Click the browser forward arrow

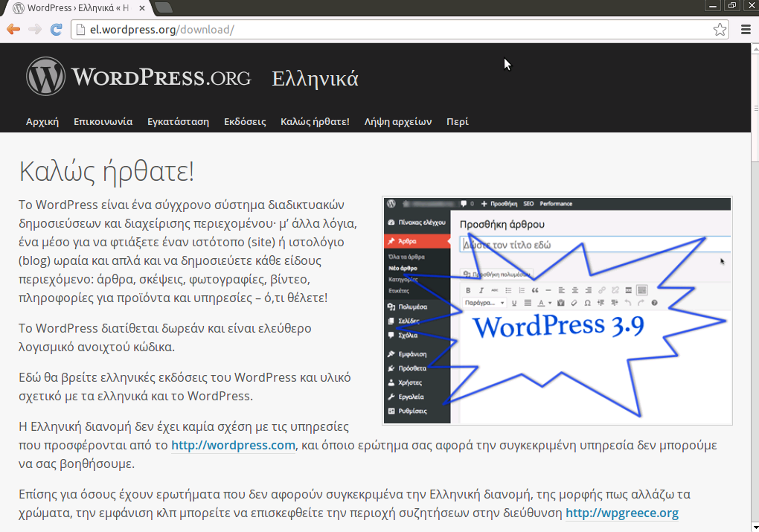tap(35, 30)
